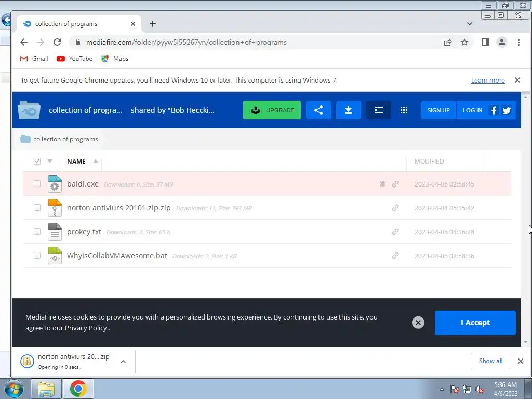Copy link icon for baldi.exe
532x399 pixels.
tap(395, 184)
